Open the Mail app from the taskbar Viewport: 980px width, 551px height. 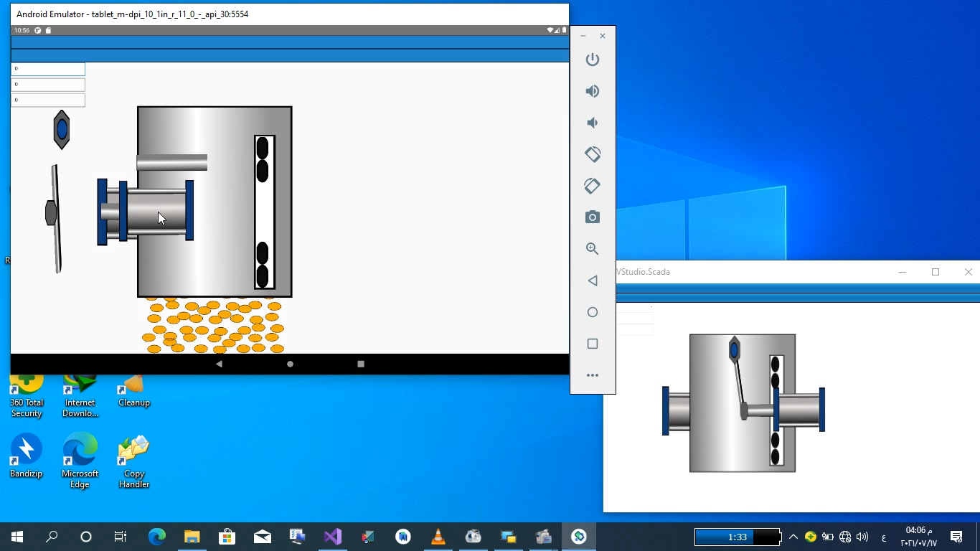click(x=262, y=537)
